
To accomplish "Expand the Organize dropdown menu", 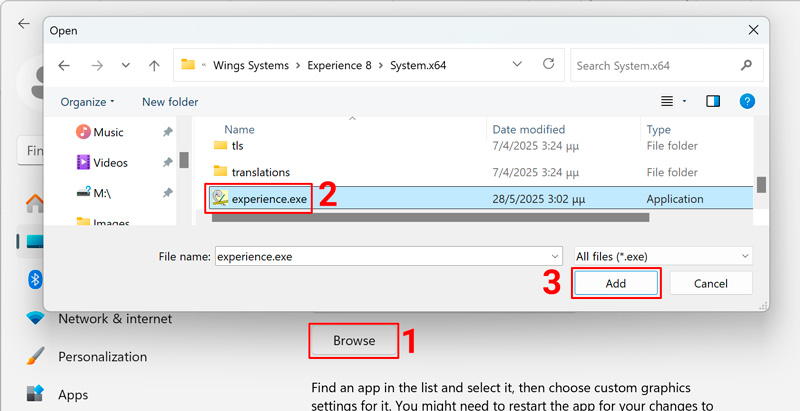I will (88, 102).
